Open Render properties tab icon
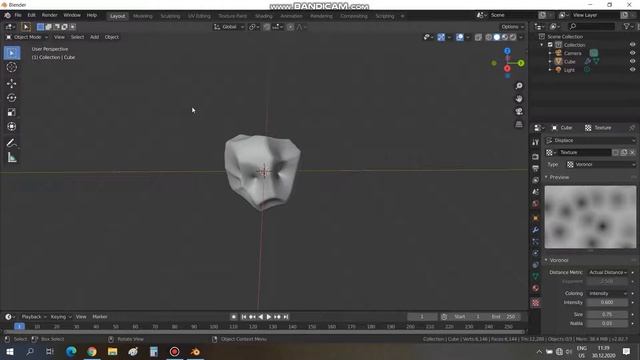The image size is (640, 360). 536,157
